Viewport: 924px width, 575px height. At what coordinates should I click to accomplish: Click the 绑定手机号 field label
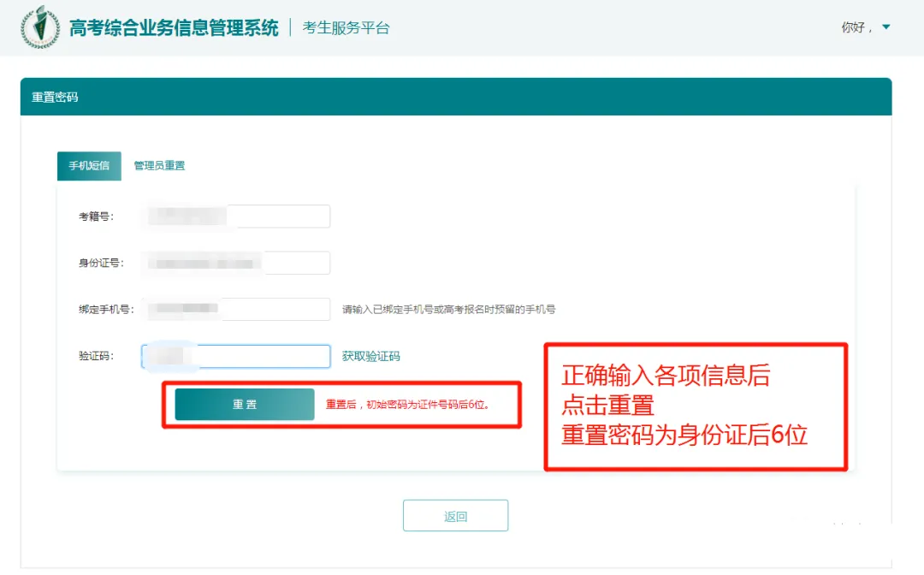pos(106,309)
